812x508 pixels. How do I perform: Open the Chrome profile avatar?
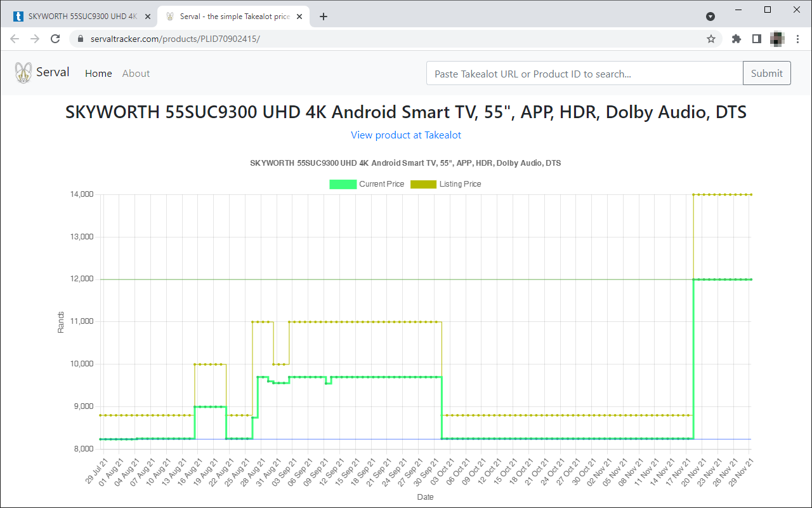click(x=777, y=39)
